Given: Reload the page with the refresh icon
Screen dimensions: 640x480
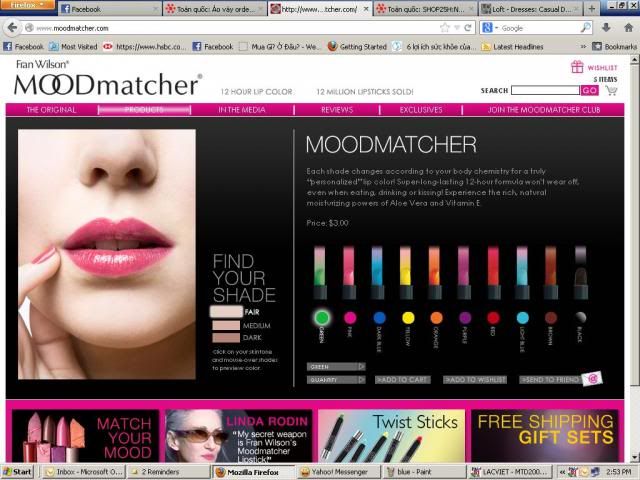Looking at the screenshot, I should (468, 28).
